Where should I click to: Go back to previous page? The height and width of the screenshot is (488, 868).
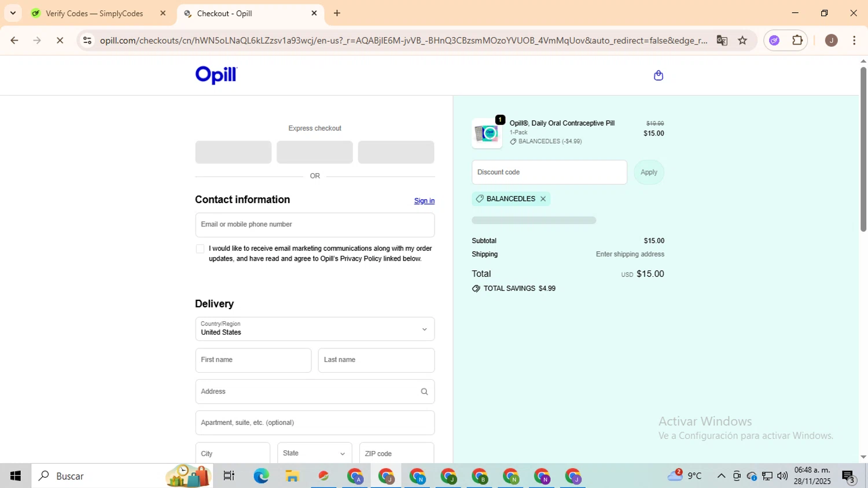14,41
